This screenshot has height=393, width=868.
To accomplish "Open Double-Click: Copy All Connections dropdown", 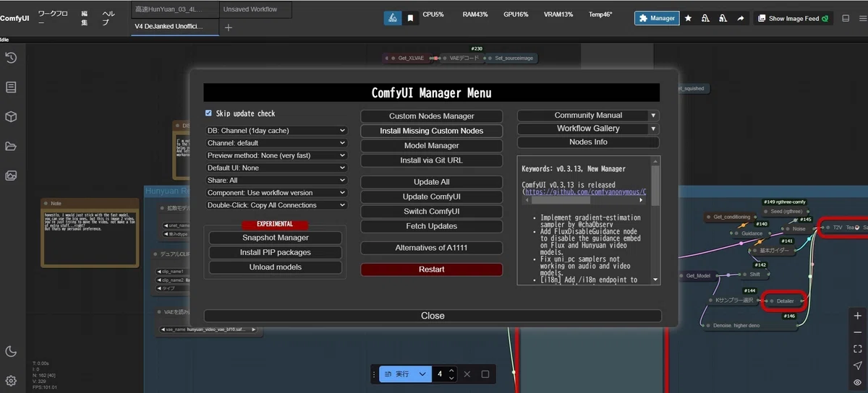I will point(276,205).
